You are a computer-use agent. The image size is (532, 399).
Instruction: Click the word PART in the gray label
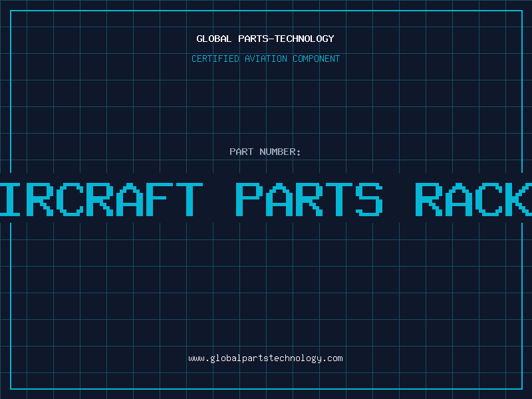(241, 152)
